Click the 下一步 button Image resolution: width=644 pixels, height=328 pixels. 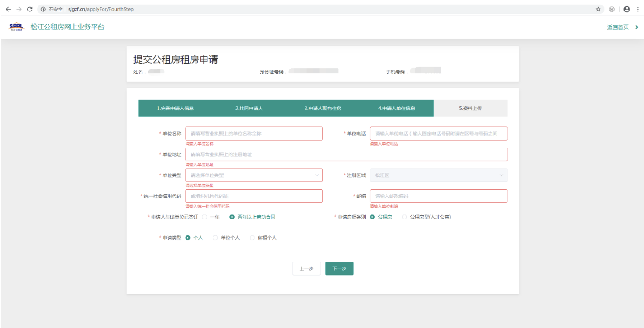[x=339, y=269]
